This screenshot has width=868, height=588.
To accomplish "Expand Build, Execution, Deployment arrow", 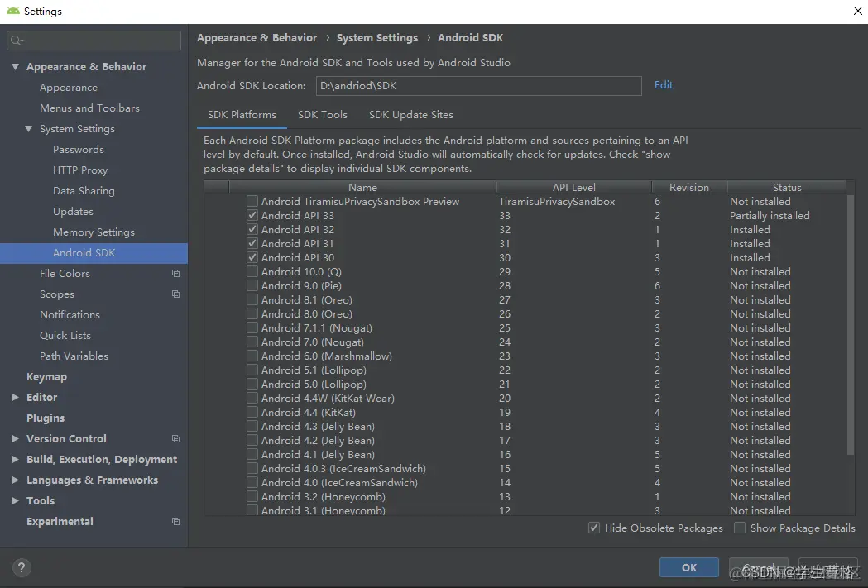I will point(15,459).
